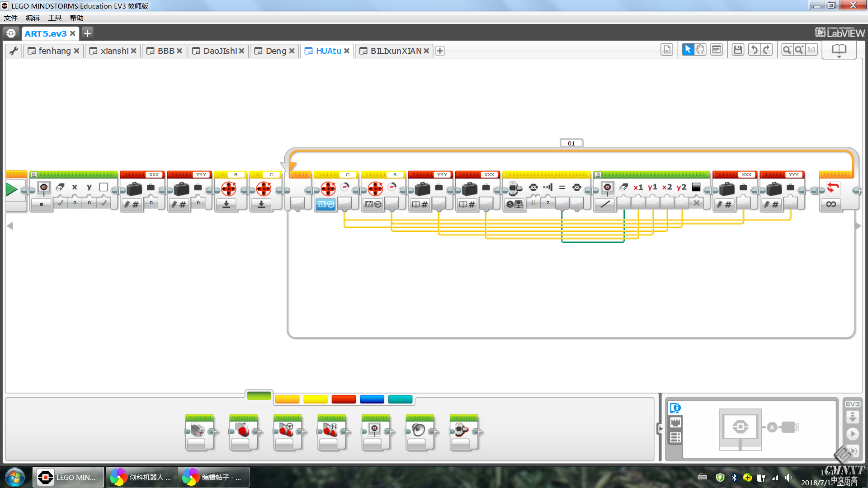Select the red data operations palette
Image resolution: width=868 pixels, height=488 pixels.
pyautogui.click(x=344, y=399)
